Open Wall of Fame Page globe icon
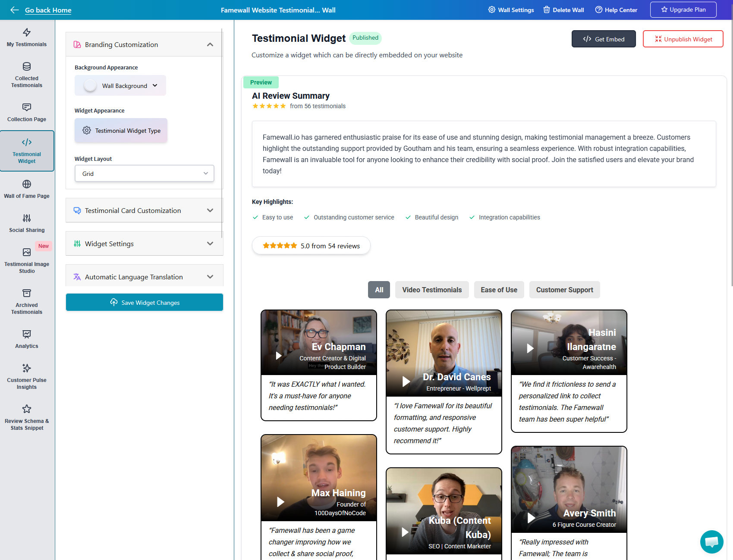Screen dimensions: 733x560 pyautogui.click(x=27, y=184)
